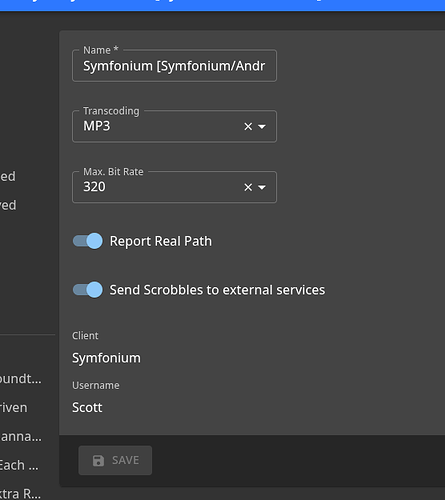Open sidebar item ending in 'iven'
Image resolution: width=445 pixels, height=500 pixels.
[14, 408]
